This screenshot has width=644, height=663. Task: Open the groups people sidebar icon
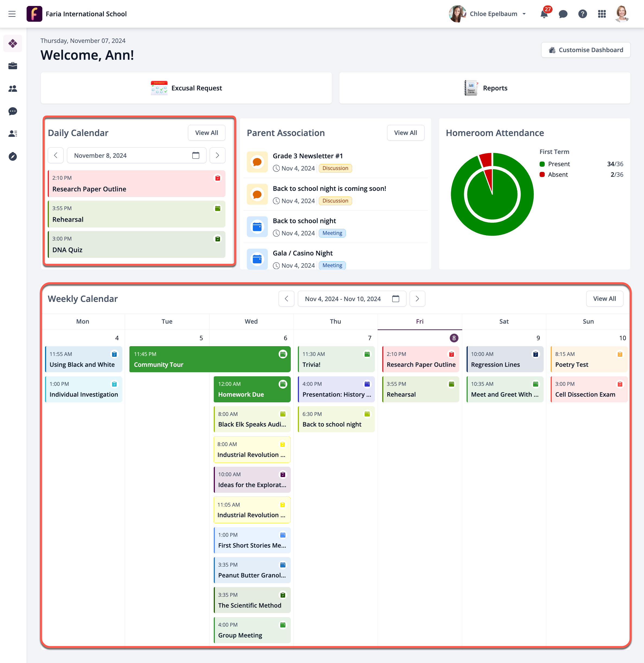(x=13, y=89)
